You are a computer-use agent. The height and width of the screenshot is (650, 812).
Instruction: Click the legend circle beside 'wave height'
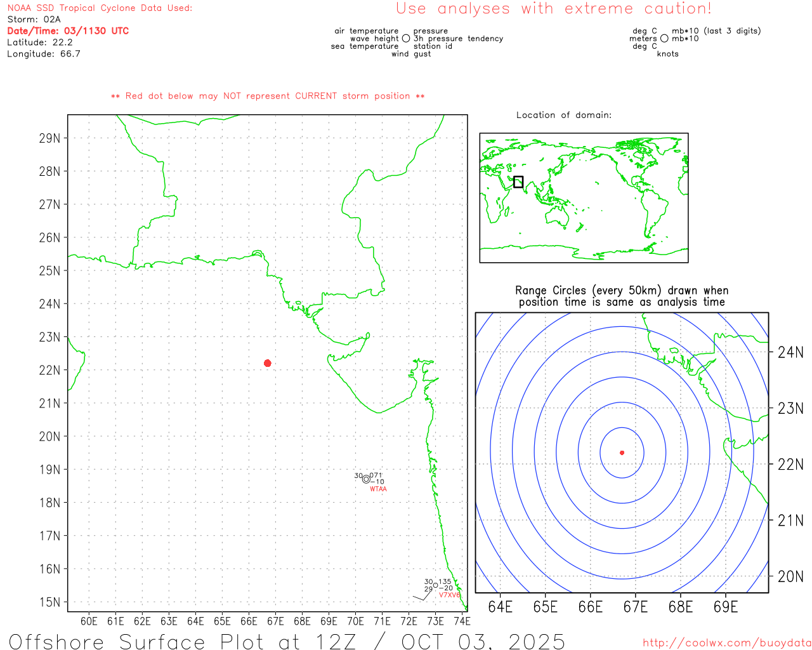(406, 39)
